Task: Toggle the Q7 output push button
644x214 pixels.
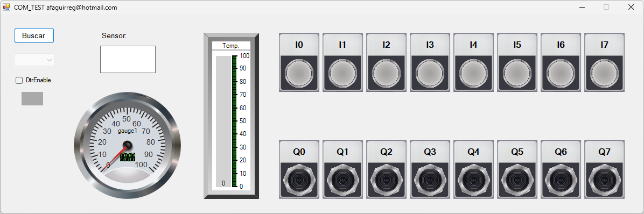Action: pyautogui.click(x=604, y=180)
